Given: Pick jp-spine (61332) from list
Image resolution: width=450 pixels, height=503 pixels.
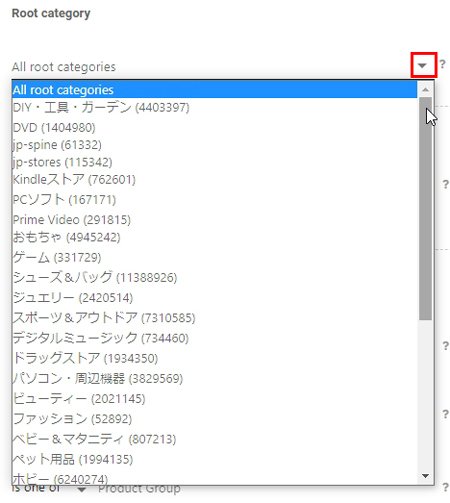Looking at the screenshot, I should tap(214, 145).
